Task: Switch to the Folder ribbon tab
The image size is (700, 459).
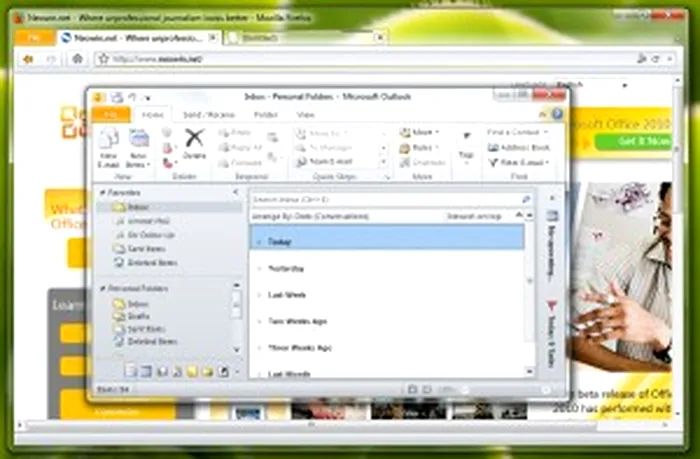Action: point(266,115)
